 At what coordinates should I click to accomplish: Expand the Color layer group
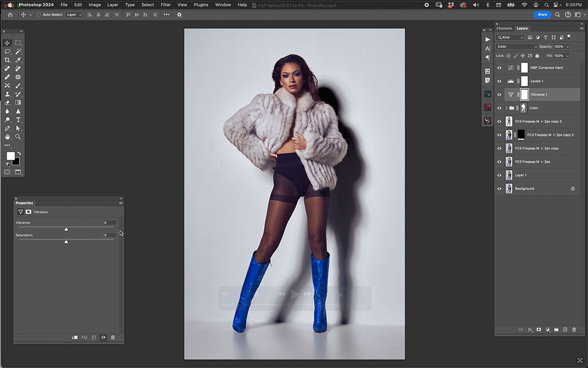tap(506, 107)
